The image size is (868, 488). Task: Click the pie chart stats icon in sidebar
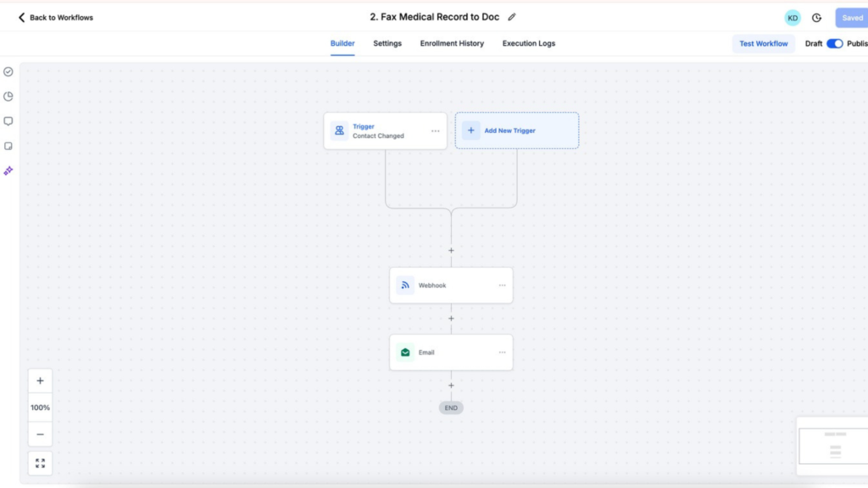8,96
